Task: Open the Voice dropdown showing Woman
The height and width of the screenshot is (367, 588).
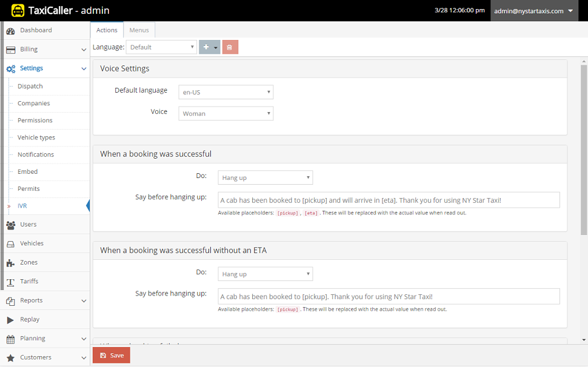Action: pos(226,113)
